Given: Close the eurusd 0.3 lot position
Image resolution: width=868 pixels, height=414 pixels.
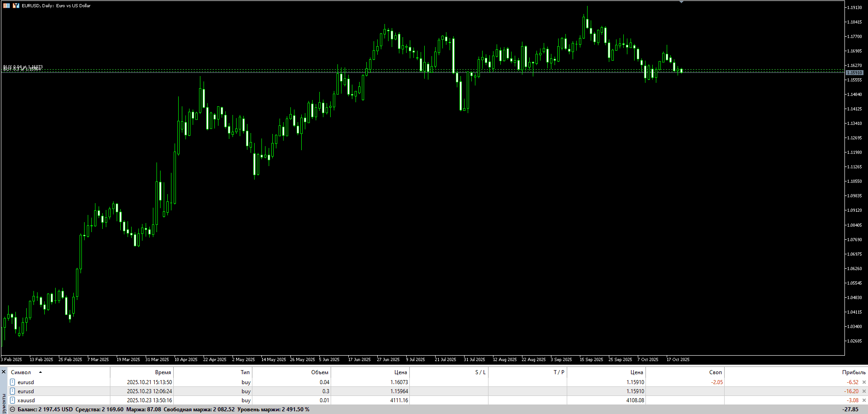Looking at the screenshot, I should 864,391.
